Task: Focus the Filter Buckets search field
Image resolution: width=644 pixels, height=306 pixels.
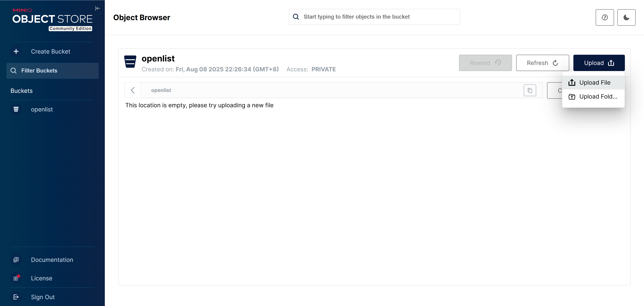Action: 52,70
